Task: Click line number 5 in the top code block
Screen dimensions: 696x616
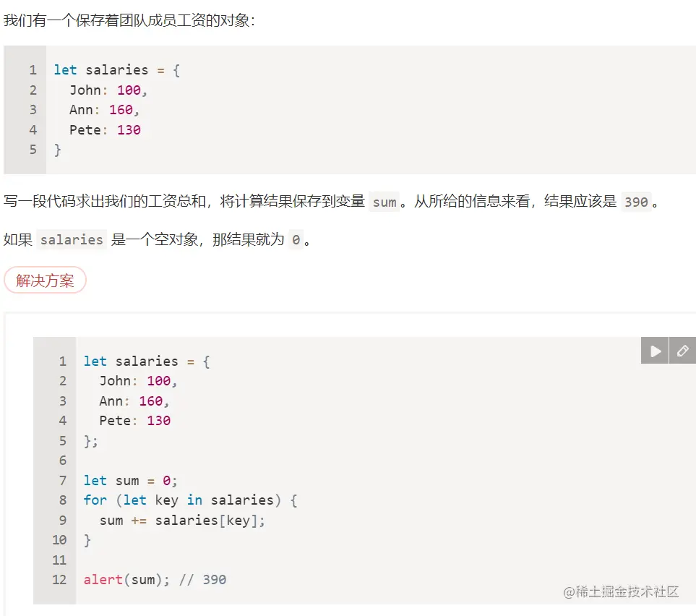Action: 33,150
